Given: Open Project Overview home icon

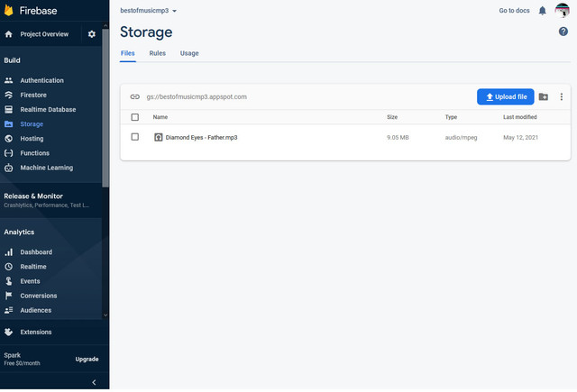Looking at the screenshot, I should coord(9,34).
